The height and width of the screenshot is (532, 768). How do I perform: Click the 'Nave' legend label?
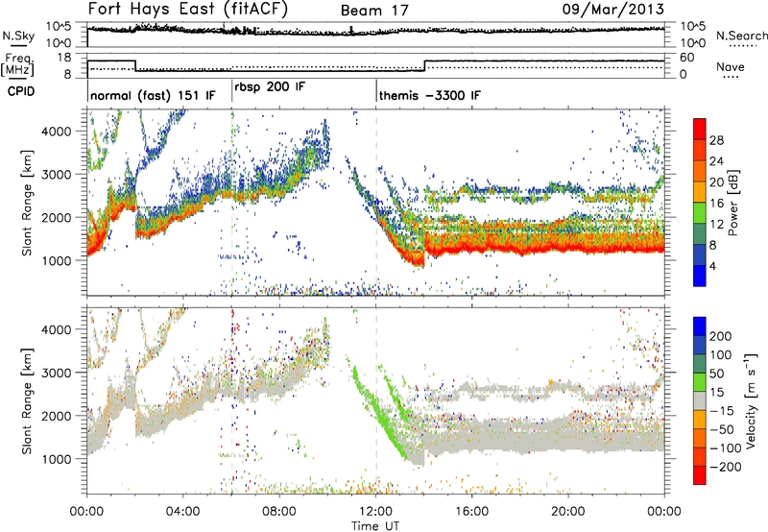tap(731, 66)
